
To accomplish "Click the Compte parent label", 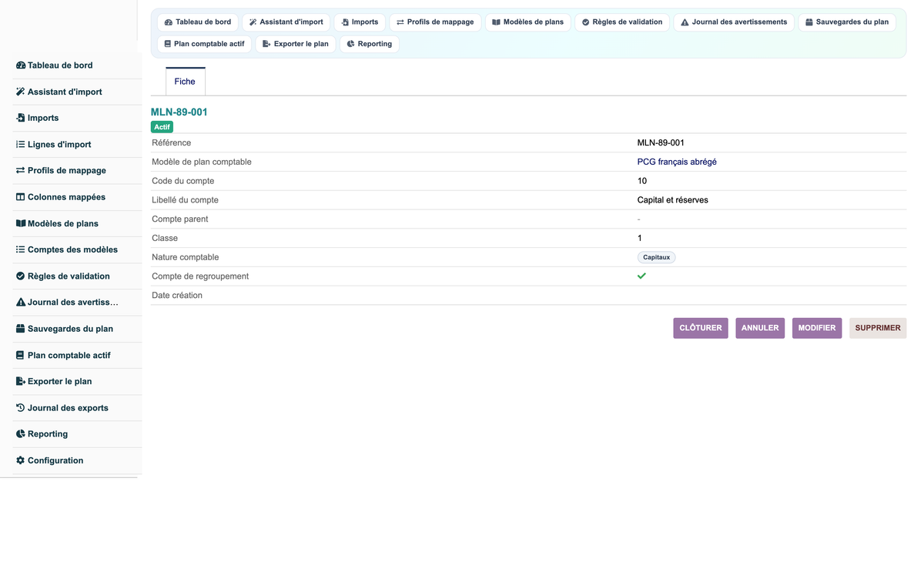I will click(x=180, y=219).
